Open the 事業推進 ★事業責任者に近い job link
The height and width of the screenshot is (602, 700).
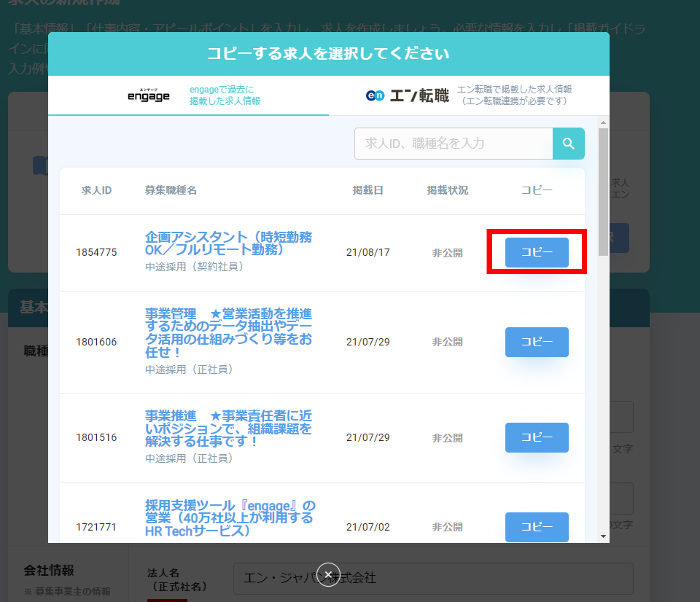[x=228, y=429]
